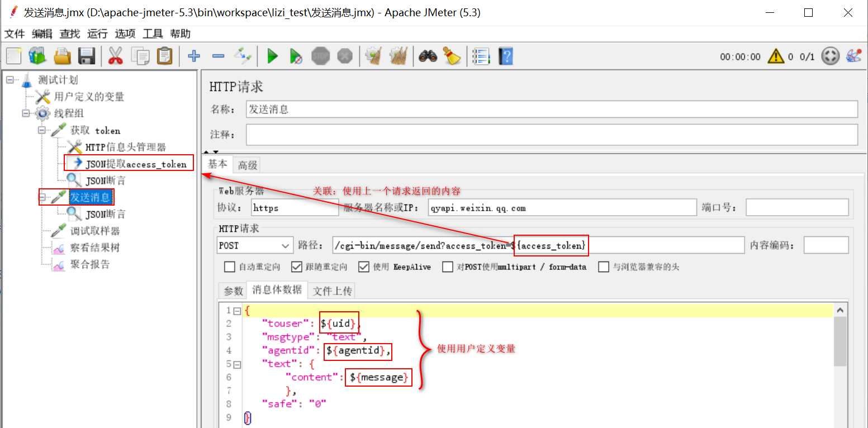Click the Paste clipboard icon
868x428 pixels.
(x=164, y=56)
